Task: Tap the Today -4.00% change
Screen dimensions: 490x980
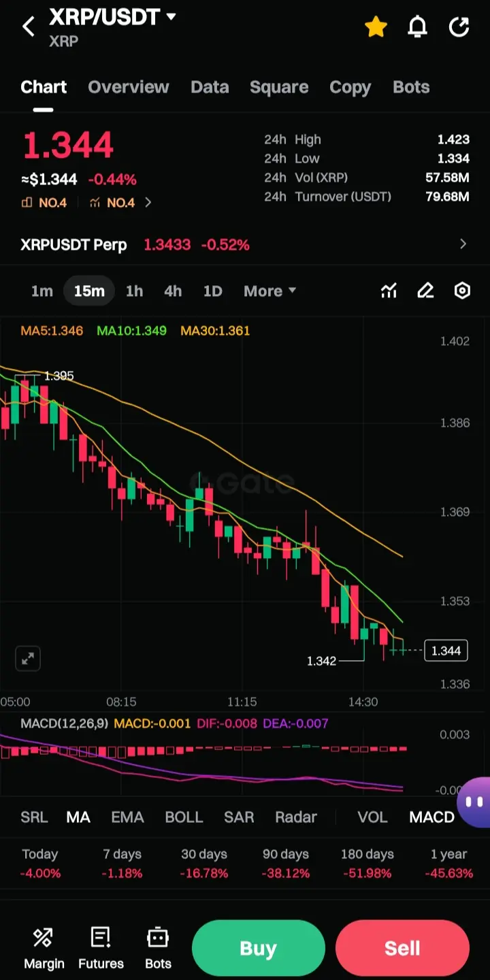Action: pyautogui.click(x=40, y=863)
